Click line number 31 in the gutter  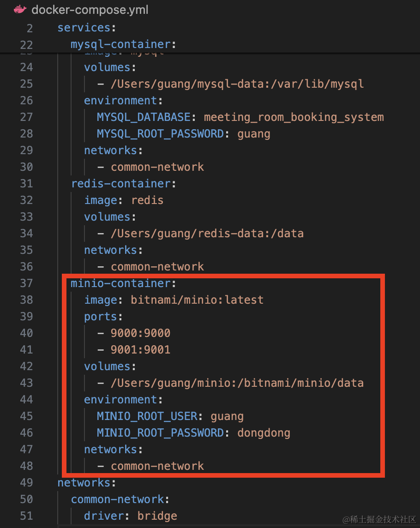[27, 184]
